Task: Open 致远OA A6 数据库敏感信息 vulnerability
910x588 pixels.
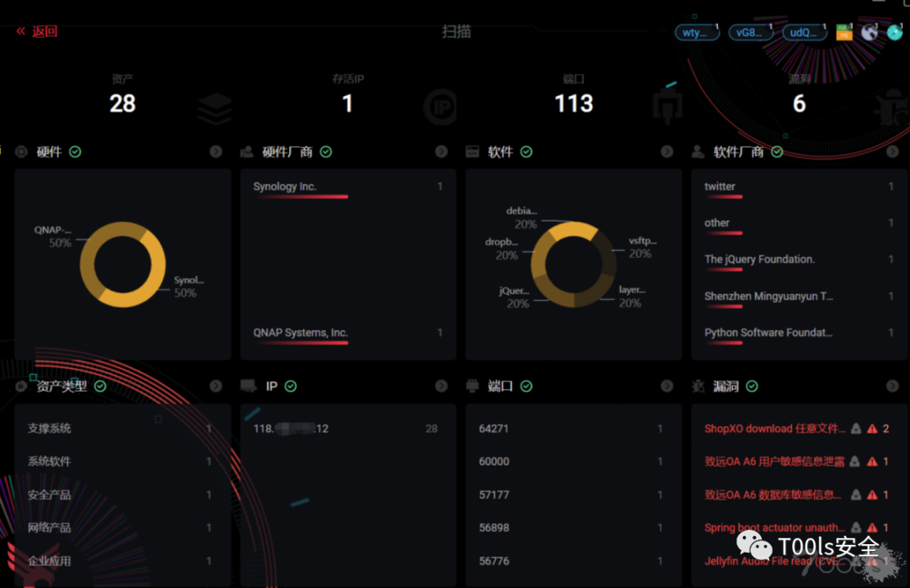Action: pos(773,495)
